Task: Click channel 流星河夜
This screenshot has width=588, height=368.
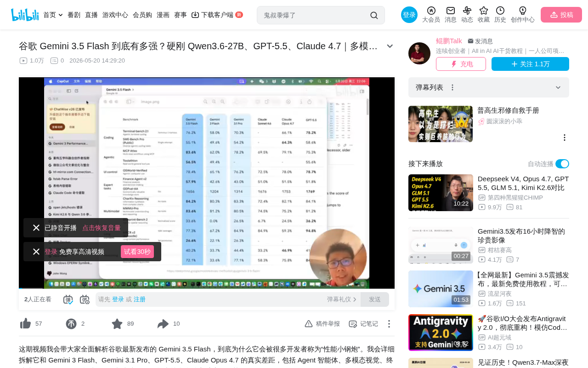Action: tap(500, 294)
